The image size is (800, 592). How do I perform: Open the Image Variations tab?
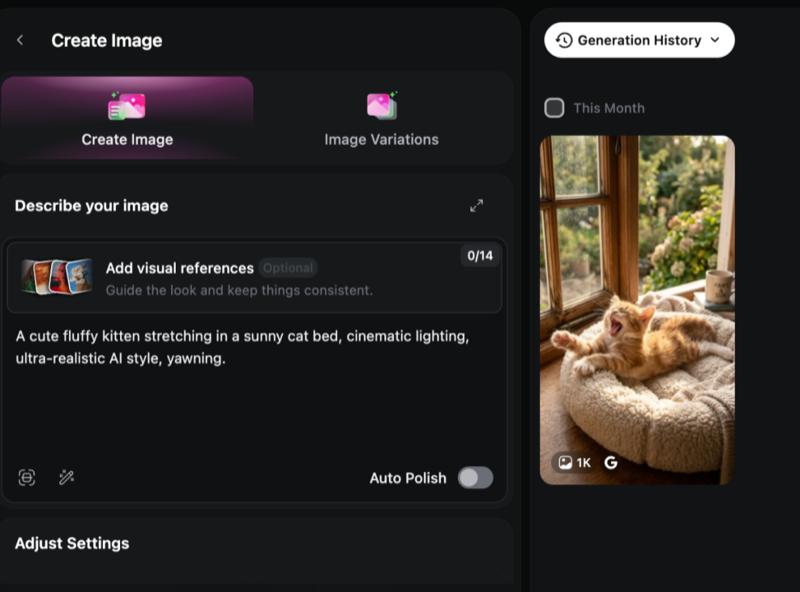(381, 118)
